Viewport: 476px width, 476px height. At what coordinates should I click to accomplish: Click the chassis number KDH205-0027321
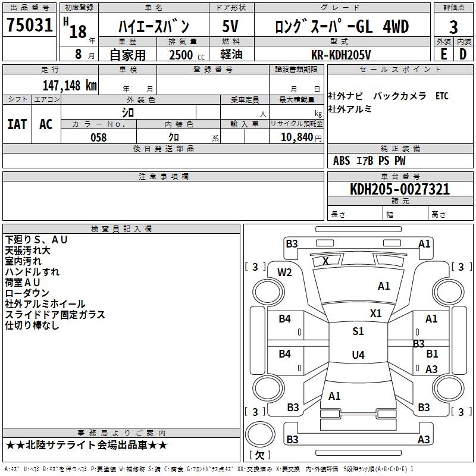[399, 189]
